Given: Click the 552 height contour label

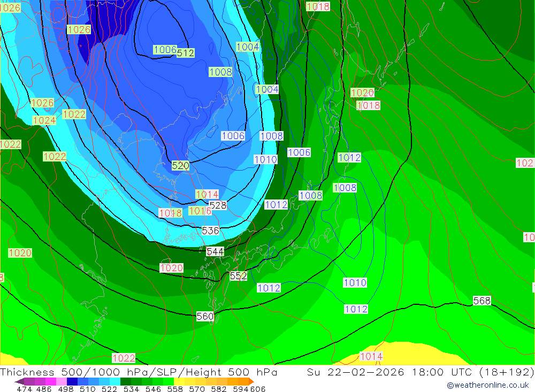Looking at the screenshot, I should [238, 275].
